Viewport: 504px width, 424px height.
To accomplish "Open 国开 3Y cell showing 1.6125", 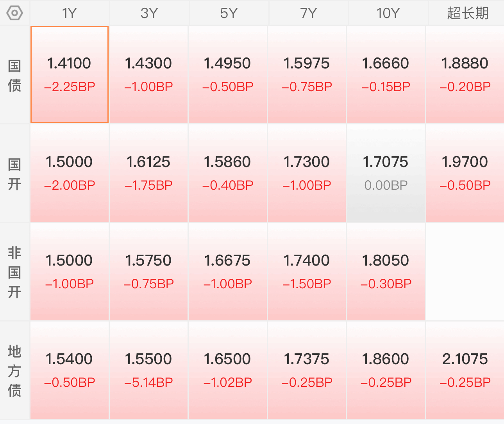I will pos(148,173).
